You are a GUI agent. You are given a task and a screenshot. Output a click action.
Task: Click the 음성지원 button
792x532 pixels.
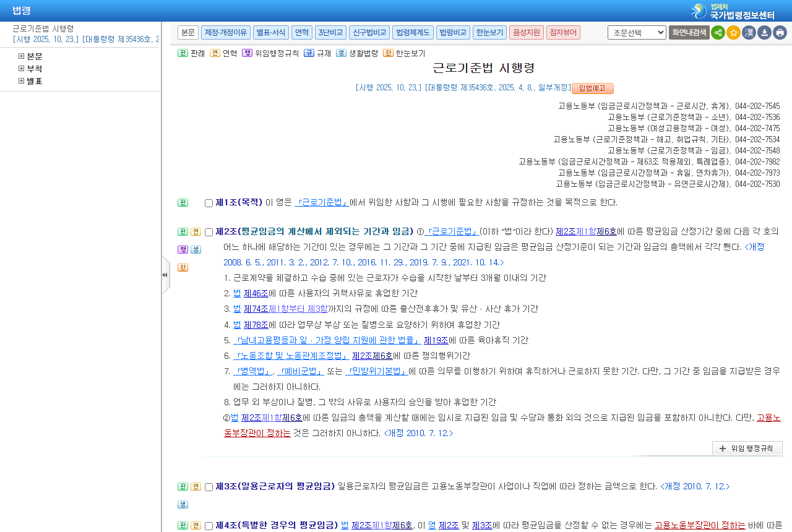point(527,32)
